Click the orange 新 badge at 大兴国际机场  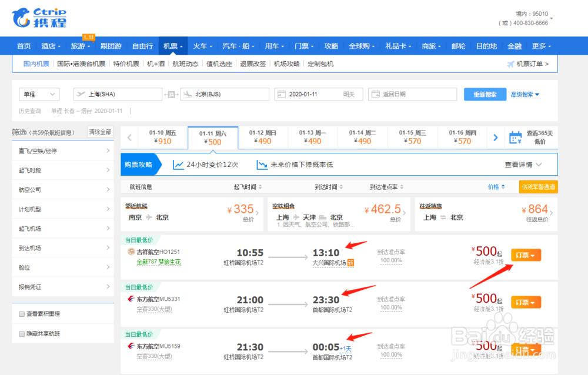(x=350, y=263)
